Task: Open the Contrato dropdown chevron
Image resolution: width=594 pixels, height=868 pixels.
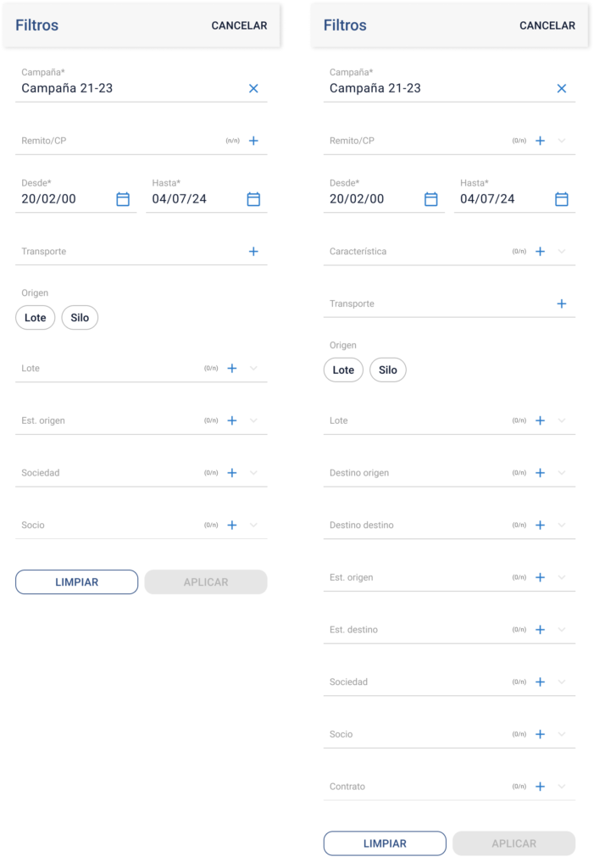Action: tap(561, 787)
